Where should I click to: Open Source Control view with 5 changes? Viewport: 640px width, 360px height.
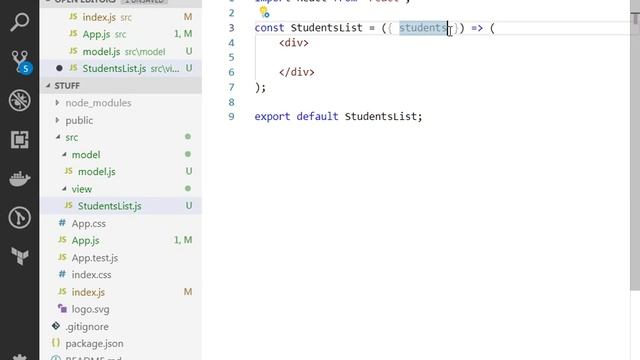tap(20, 62)
